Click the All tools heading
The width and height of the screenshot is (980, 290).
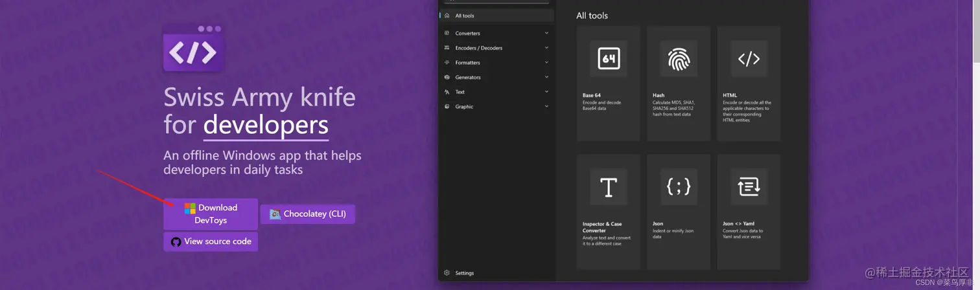click(592, 16)
